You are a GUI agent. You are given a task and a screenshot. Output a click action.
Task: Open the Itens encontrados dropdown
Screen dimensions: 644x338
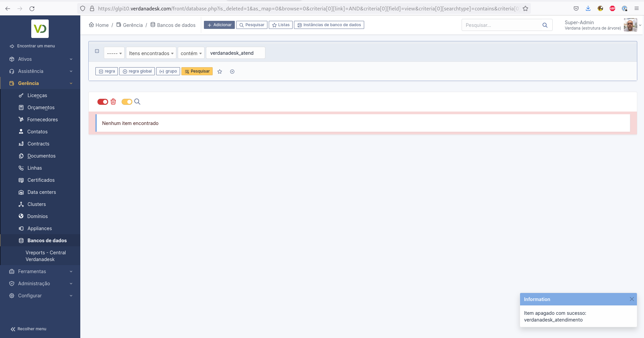(151, 53)
